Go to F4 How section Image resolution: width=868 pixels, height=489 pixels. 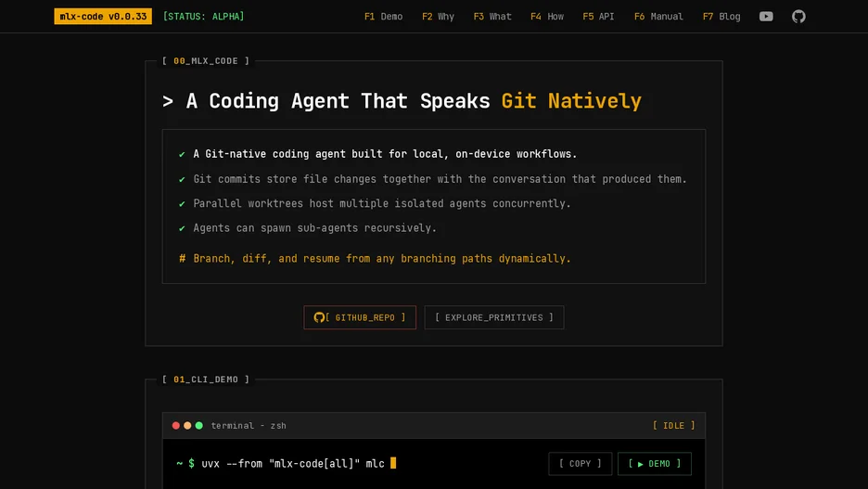coord(547,17)
